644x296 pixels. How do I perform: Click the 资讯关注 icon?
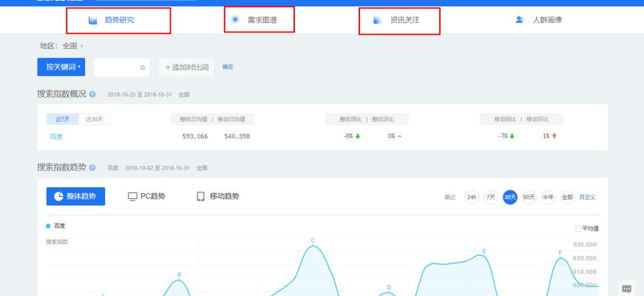click(377, 20)
